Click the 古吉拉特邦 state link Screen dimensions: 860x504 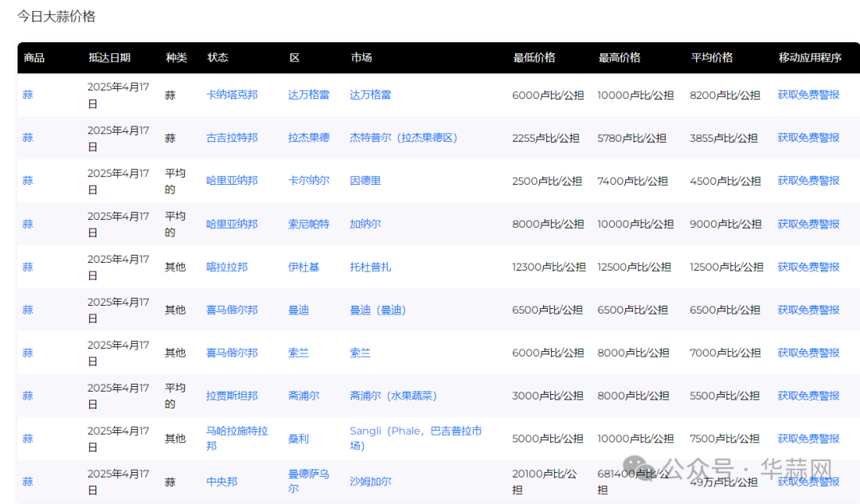coord(232,138)
